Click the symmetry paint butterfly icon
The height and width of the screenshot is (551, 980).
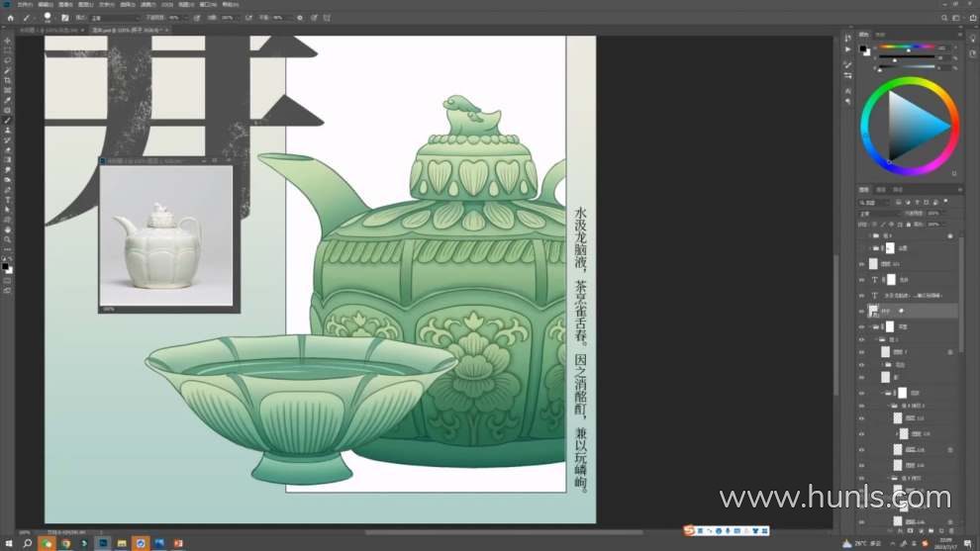327,18
